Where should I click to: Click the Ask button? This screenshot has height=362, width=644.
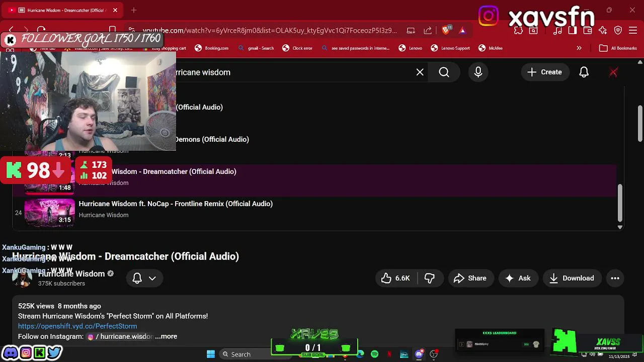click(518, 278)
